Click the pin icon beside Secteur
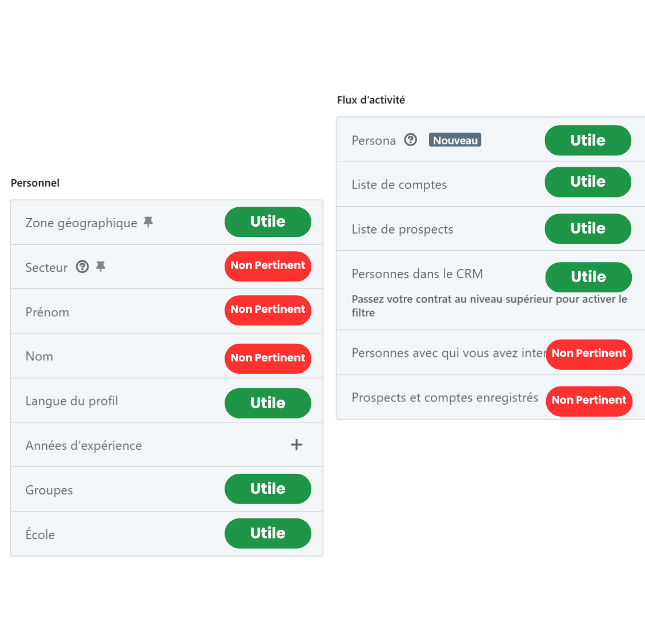This screenshot has width=645, height=644. [101, 267]
